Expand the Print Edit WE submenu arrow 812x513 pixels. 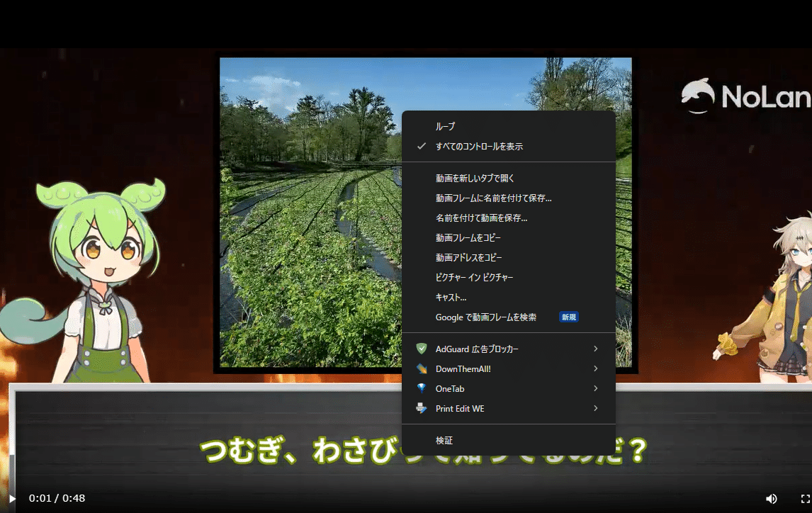(595, 408)
